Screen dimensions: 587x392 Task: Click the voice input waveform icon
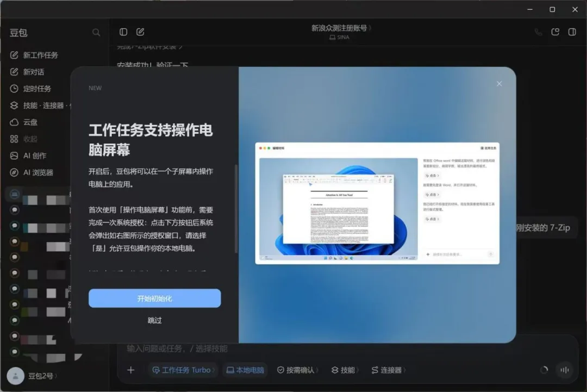[565, 370]
